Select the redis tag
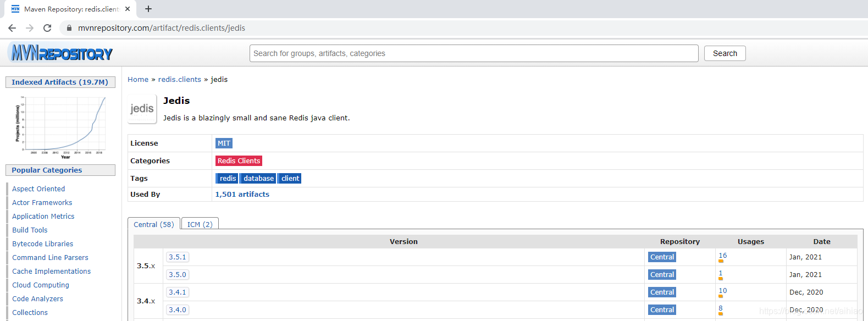Viewport: 868px width, 321px height. [228, 179]
